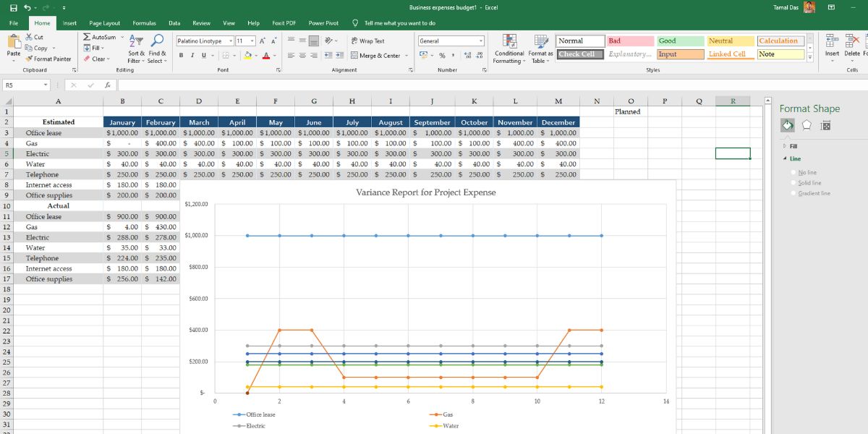The width and height of the screenshot is (868, 434).
Task: Click the Name Box showing R5
Action: 22,85
